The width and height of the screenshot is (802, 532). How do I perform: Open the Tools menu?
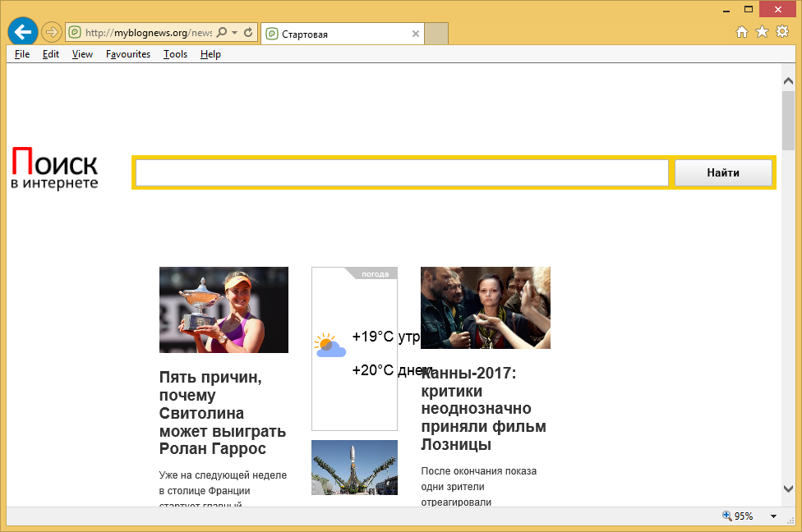click(175, 54)
